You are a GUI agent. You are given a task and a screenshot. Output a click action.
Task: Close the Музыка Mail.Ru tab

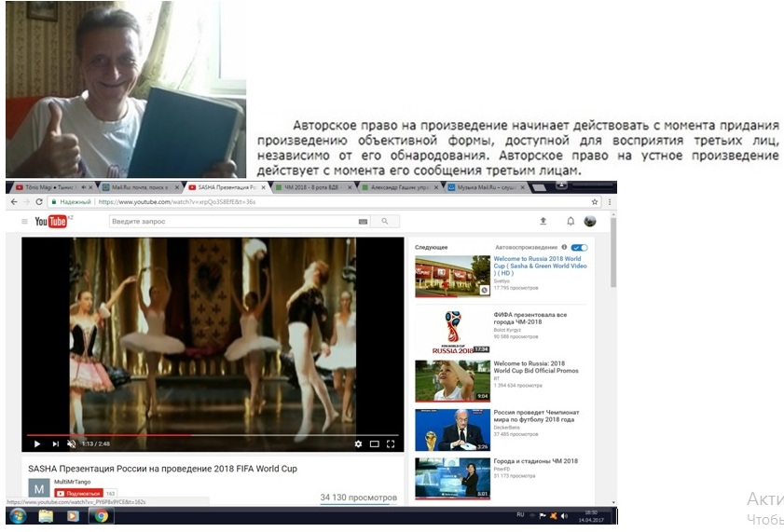[x=522, y=187]
